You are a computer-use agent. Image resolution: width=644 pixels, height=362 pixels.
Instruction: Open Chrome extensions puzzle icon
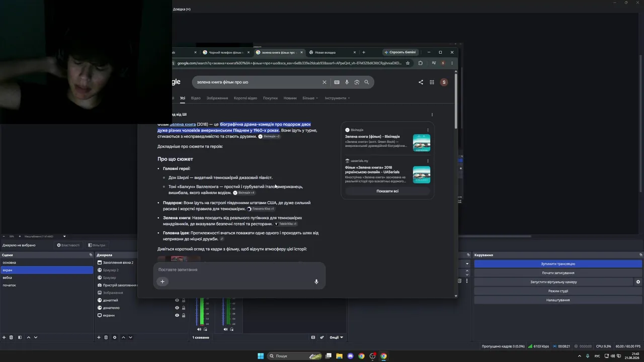pyautogui.click(x=421, y=63)
